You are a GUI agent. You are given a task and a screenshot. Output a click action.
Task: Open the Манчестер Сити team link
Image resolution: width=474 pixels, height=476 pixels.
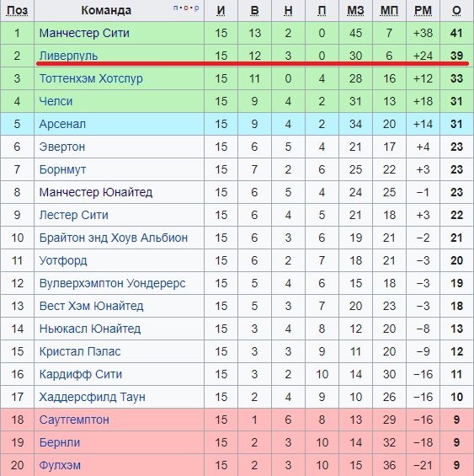pos(84,33)
